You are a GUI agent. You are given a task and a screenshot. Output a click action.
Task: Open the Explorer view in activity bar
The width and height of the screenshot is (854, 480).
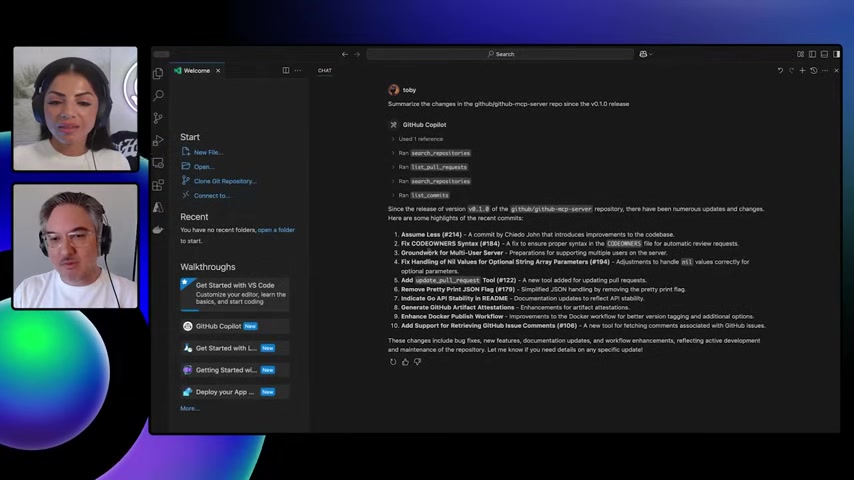point(158,74)
